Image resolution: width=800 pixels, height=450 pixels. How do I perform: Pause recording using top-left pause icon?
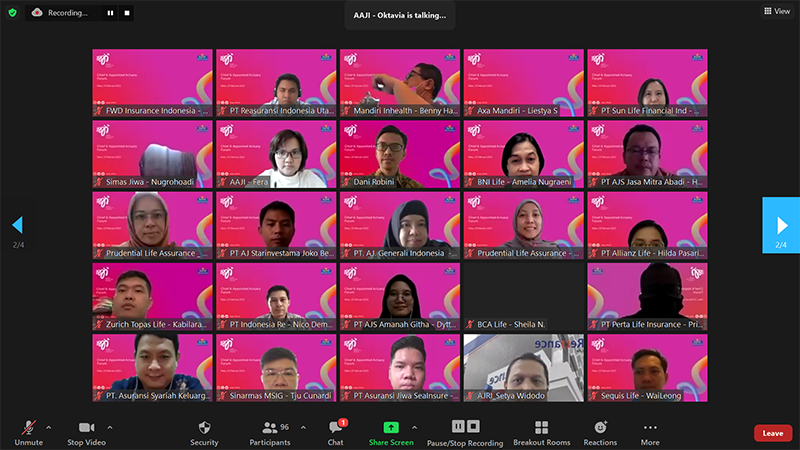coord(110,13)
